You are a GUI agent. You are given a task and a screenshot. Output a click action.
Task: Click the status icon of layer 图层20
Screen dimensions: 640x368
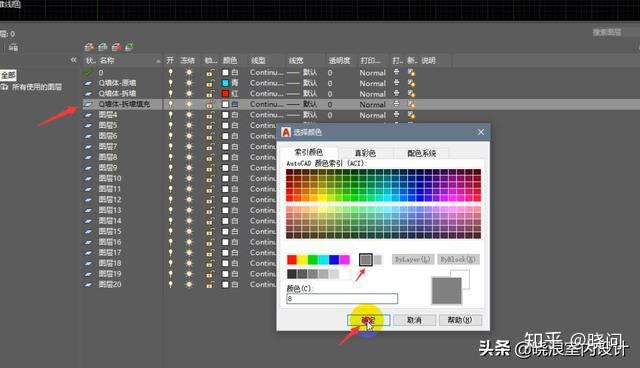[88, 285]
